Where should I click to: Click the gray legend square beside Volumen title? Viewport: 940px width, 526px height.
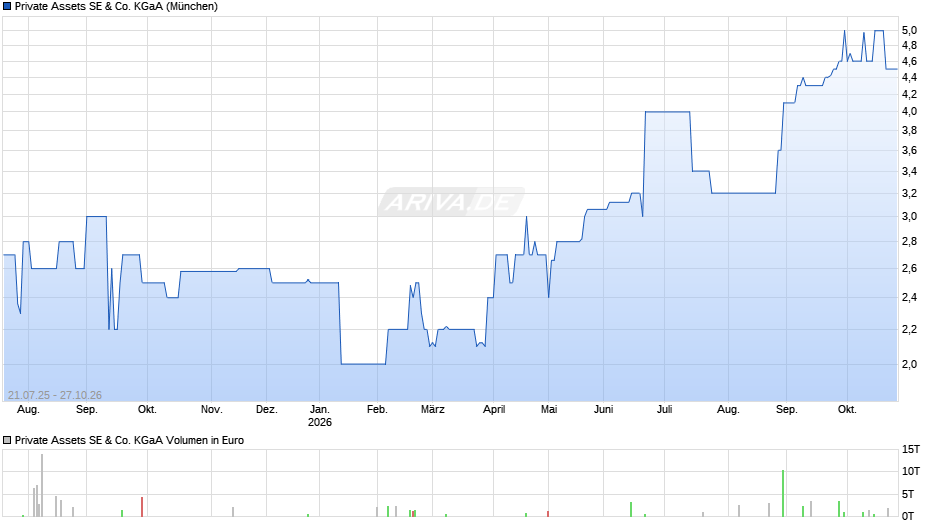click(7, 440)
